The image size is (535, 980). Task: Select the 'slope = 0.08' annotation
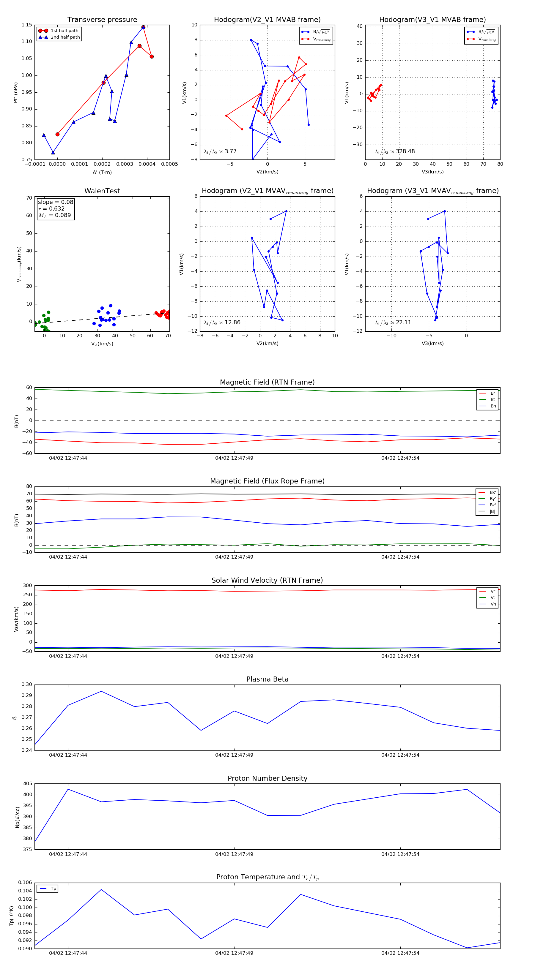click(56, 202)
